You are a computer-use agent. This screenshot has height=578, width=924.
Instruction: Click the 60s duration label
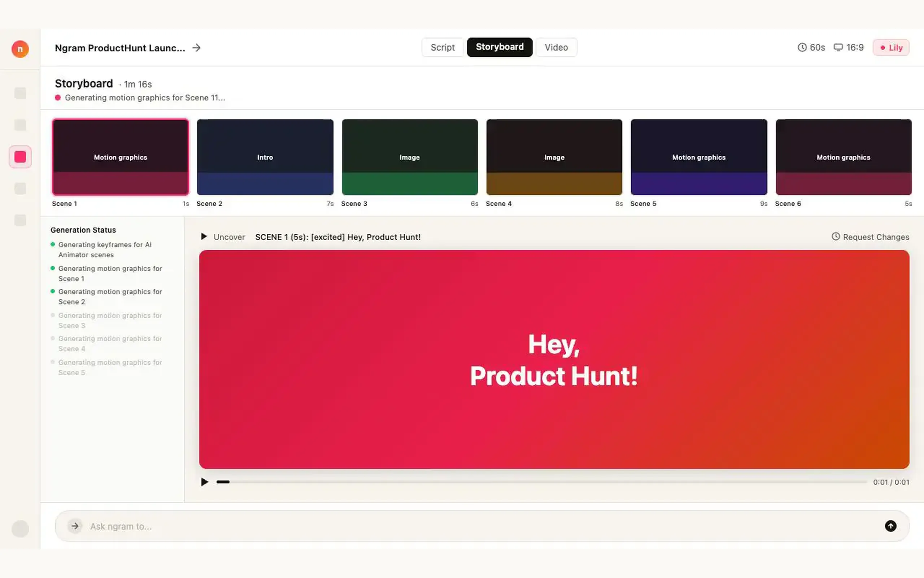pyautogui.click(x=817, y=47)
